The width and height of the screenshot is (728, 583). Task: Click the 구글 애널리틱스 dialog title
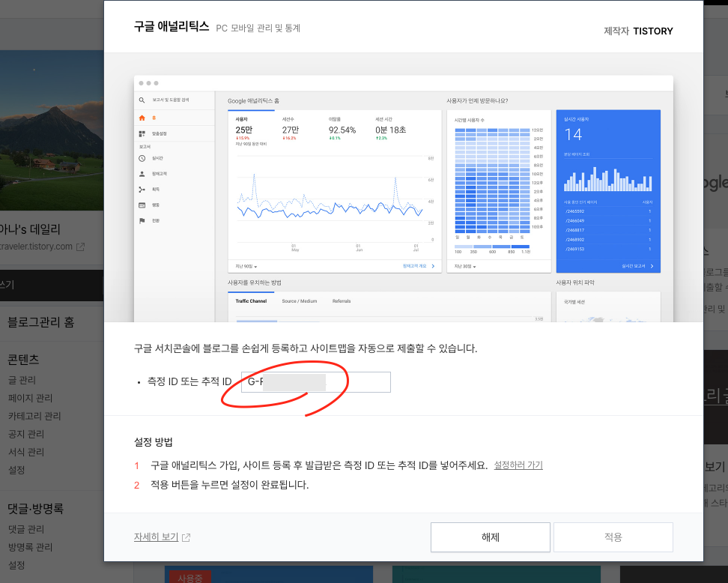[172, 26]
